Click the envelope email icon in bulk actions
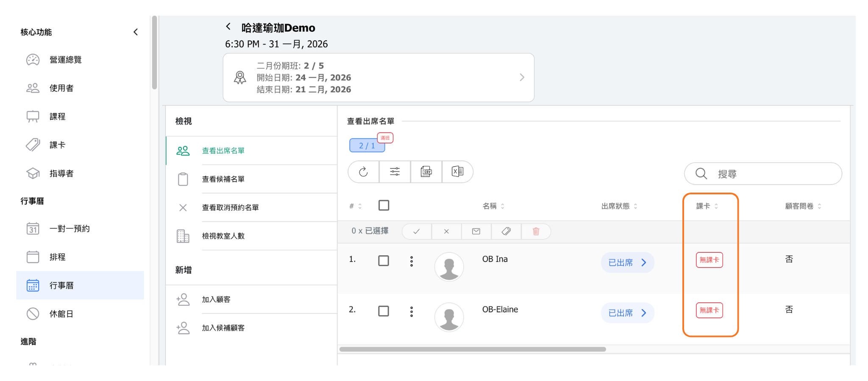868x381 pixels. [x=476, y=232]
